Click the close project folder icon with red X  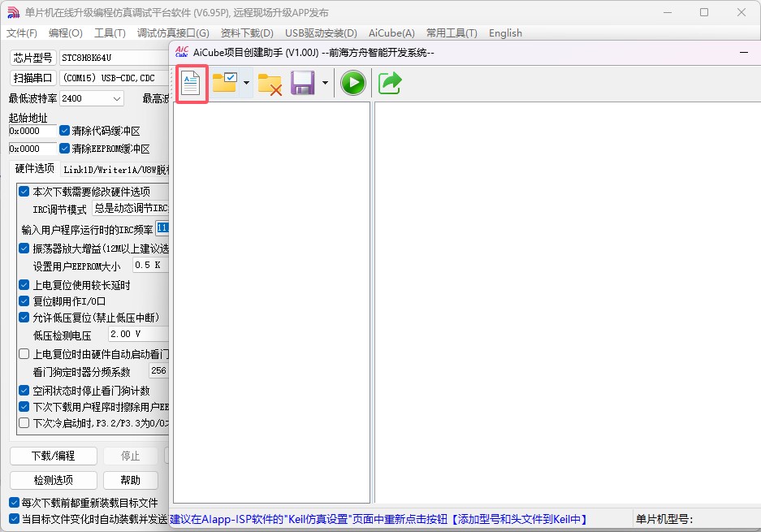coord(270,84)
